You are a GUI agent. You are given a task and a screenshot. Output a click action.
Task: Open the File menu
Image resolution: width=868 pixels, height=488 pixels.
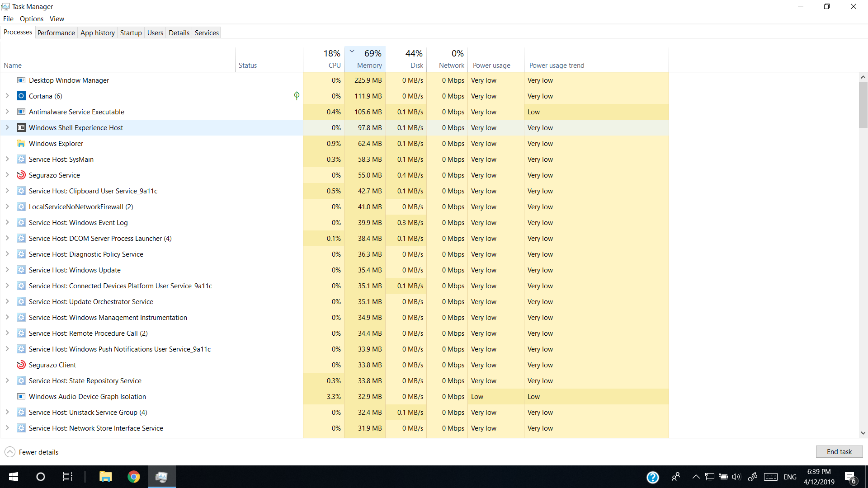coord(8,19)
